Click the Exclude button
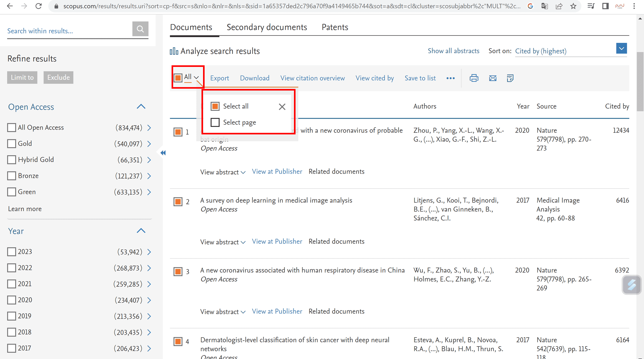This screenshot has width=644, height=359. point(58,77)
